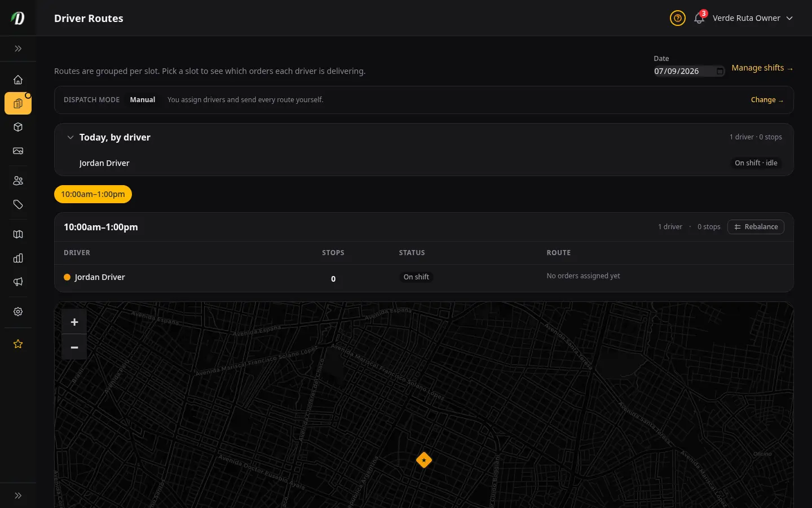Open the Verde Ruta Owner account menu

(x=753, y=18)
